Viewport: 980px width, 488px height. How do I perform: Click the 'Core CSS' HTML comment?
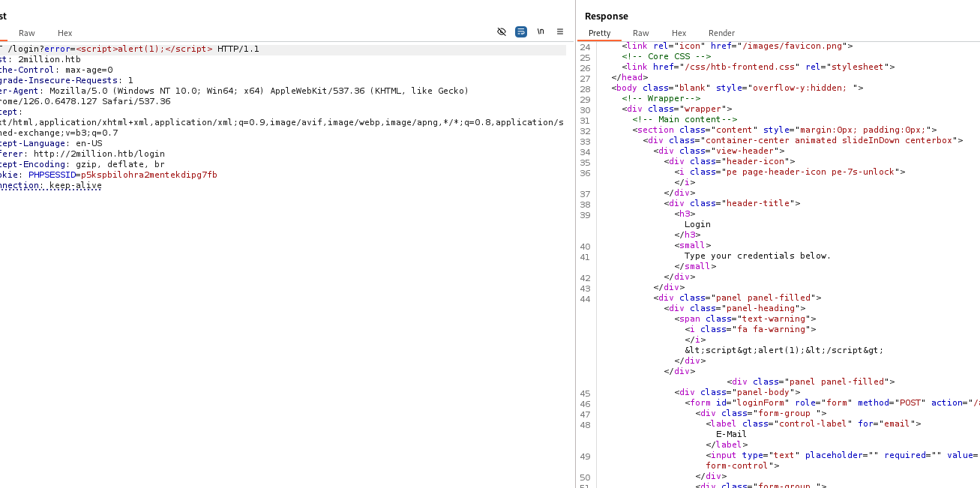pos(667,56)
